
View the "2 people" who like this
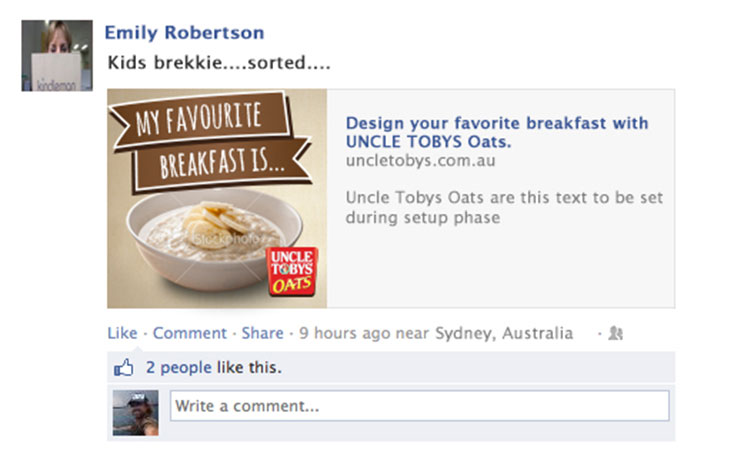pos(178,368)
